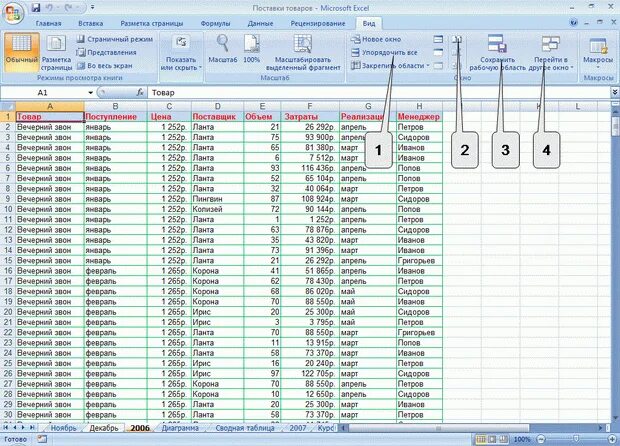Select the Диаграмма sheet tab
Screen dimensions: 620x446
click(x=180, y=428)
